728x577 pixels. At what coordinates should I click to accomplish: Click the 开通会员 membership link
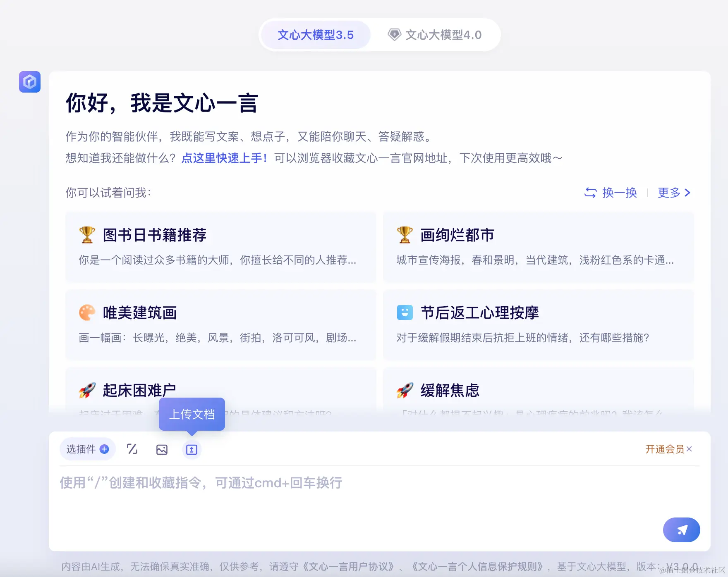[665, 449]
